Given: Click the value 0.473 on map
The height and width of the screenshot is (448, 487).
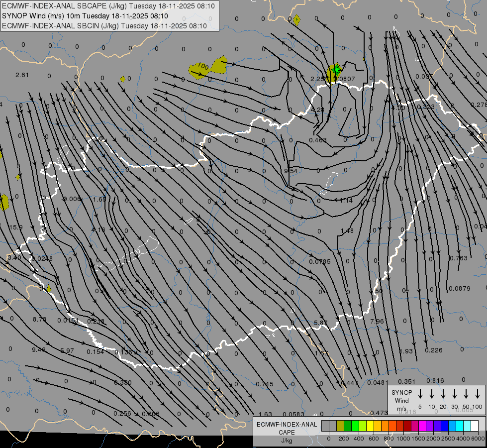Looking at the screenshot, I should click(379, 413).
